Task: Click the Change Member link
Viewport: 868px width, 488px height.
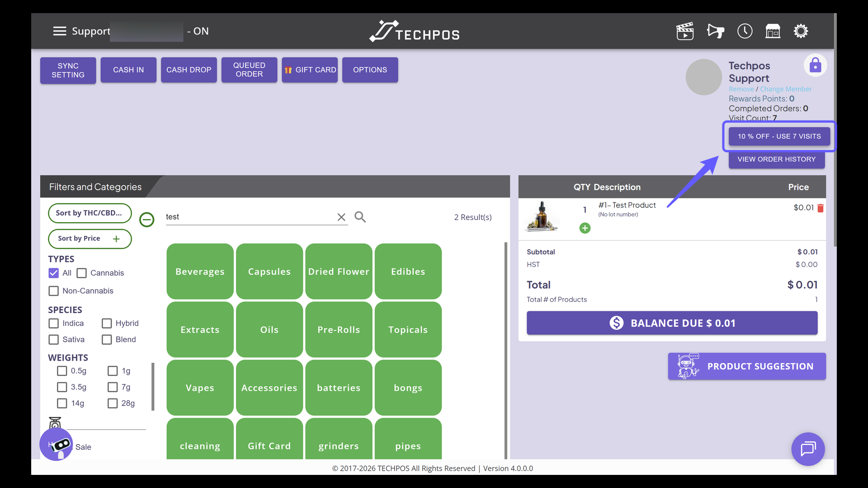Action: (786, 89)
